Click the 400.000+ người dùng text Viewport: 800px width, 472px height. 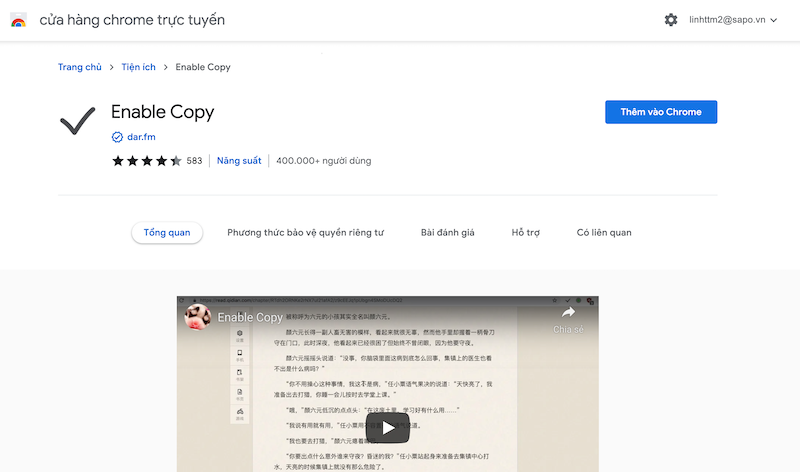(323, 161)
